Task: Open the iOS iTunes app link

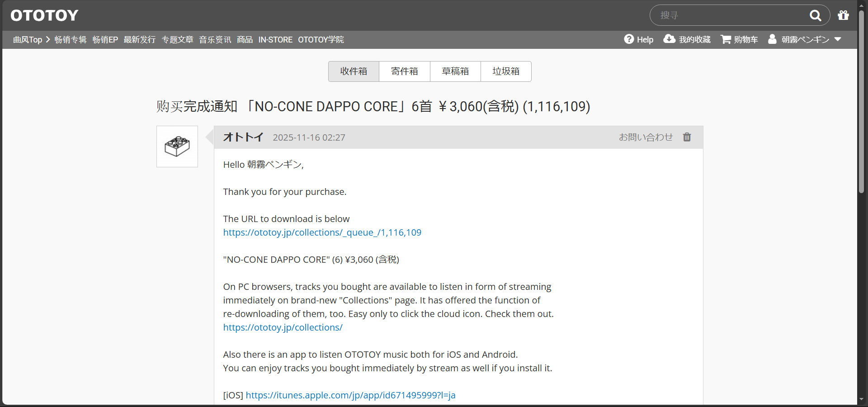Action: coord(350,395)
